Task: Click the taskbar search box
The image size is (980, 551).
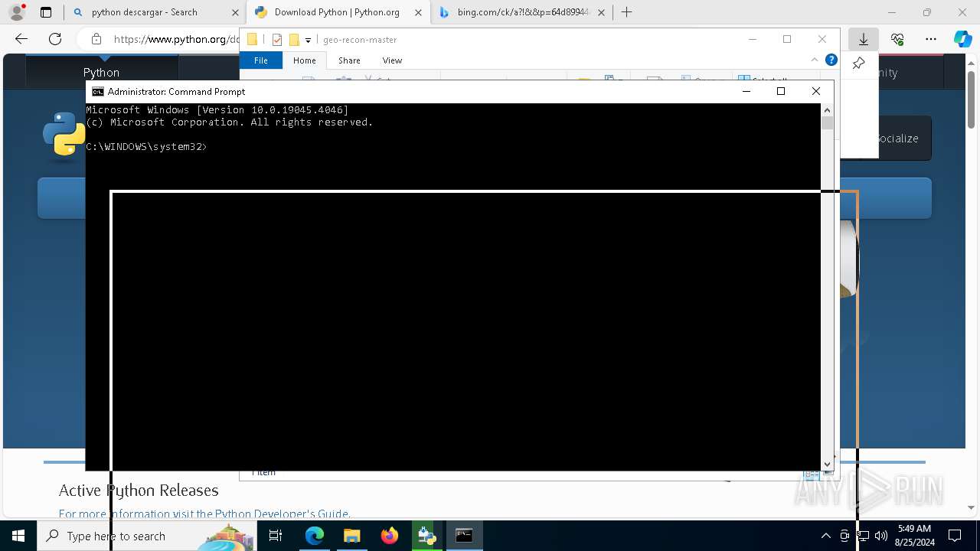Action: click(147, 536)
